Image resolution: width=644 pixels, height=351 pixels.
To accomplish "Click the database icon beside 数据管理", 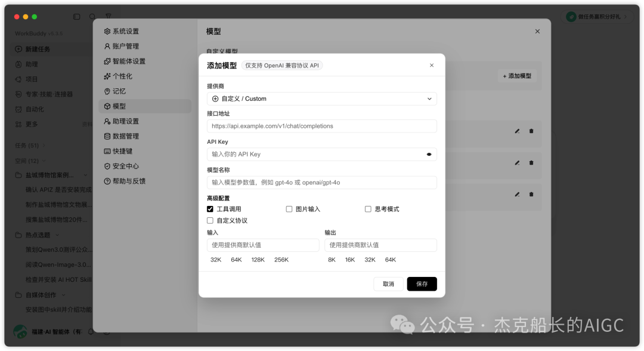I will tap(107, 136).
